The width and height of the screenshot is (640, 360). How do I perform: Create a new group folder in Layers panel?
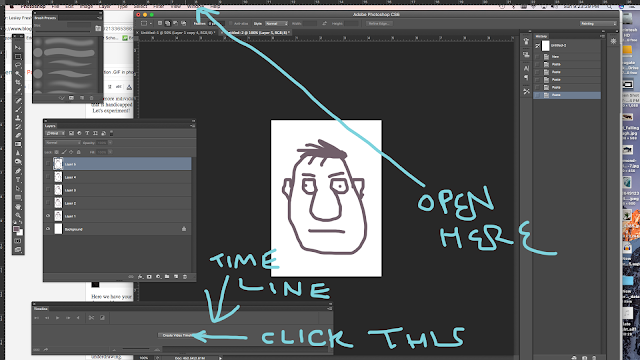(167, 277)
